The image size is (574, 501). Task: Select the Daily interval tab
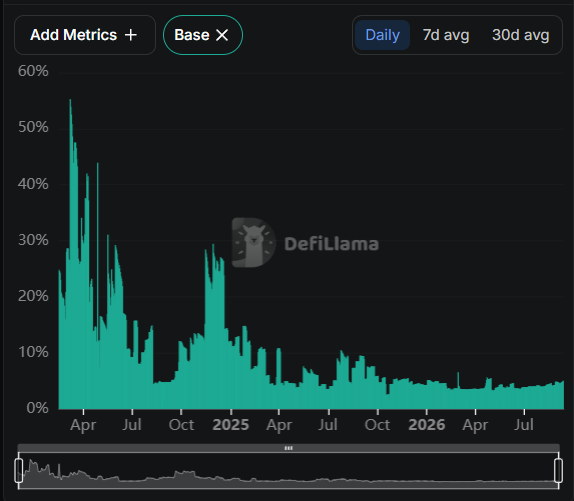(x=382, y=35)
